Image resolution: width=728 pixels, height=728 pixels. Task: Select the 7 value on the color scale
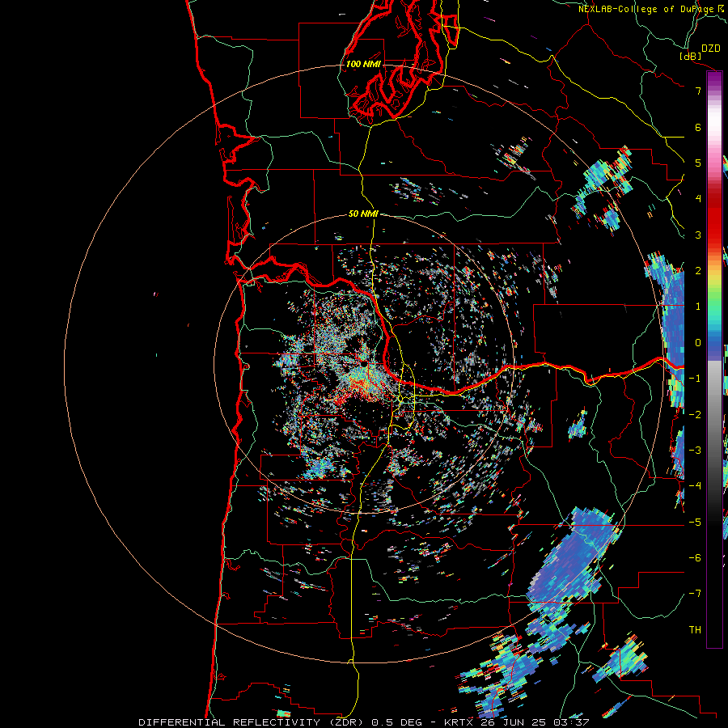[698, 91]
